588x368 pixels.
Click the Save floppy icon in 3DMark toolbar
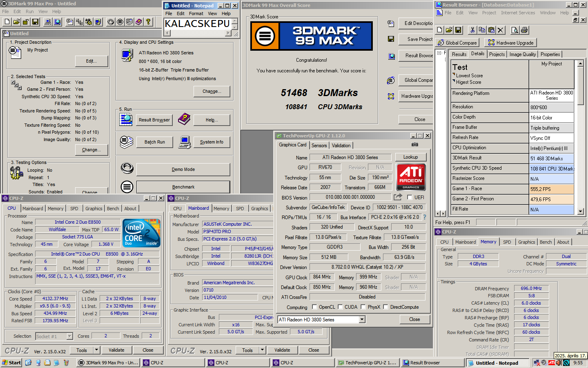[35, 22]
